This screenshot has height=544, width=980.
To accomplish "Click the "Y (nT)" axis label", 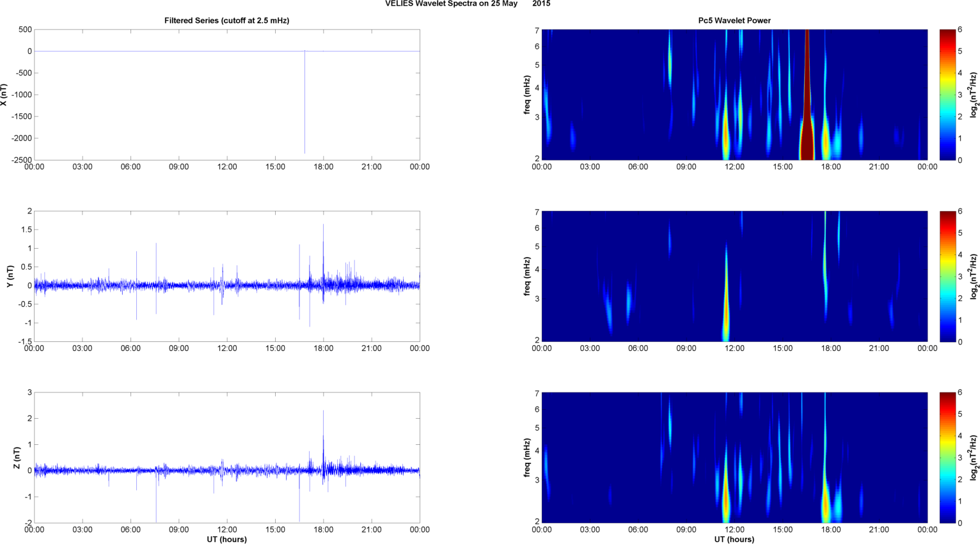I will [x=10, y=276].
